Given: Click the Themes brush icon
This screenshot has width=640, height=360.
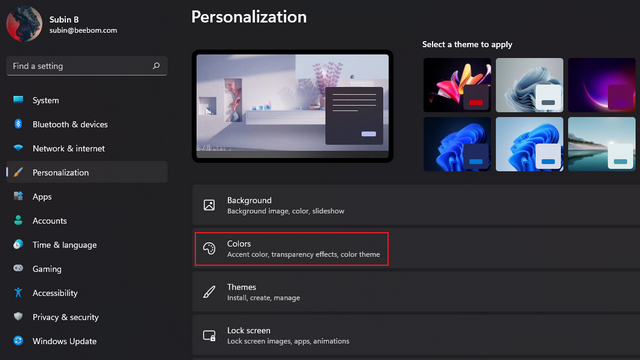Looking at the screenshot, I should (209, 292).
